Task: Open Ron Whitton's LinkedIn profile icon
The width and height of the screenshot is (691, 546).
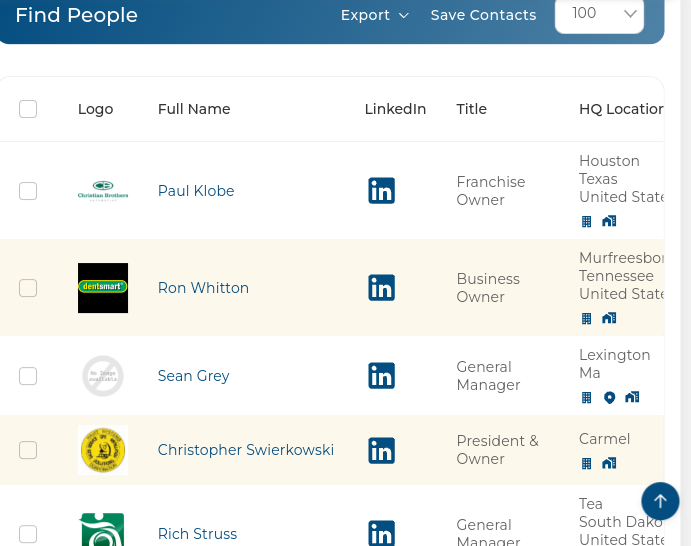Action: 381,288
